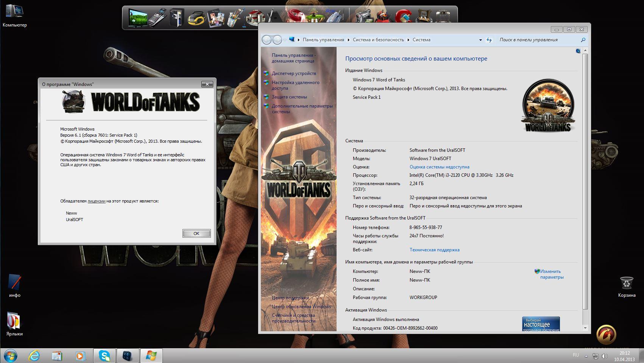Launch CCleaner from the top dock

(403, 17)
